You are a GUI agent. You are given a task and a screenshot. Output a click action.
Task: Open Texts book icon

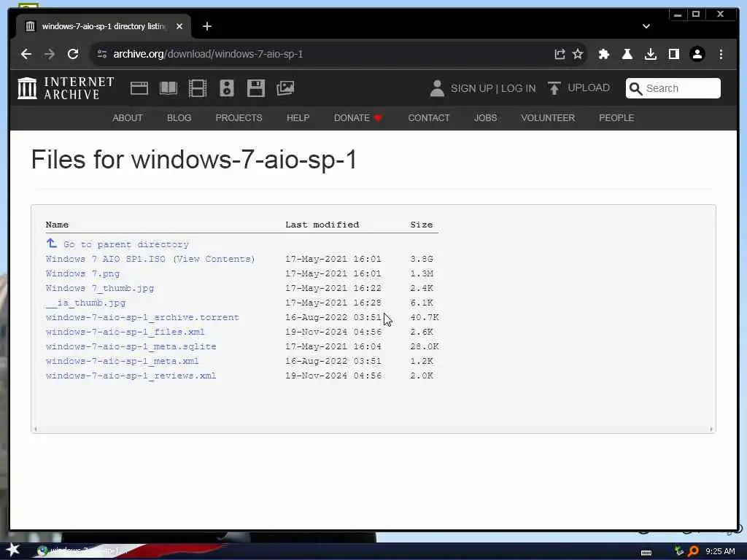coord(169,88)
